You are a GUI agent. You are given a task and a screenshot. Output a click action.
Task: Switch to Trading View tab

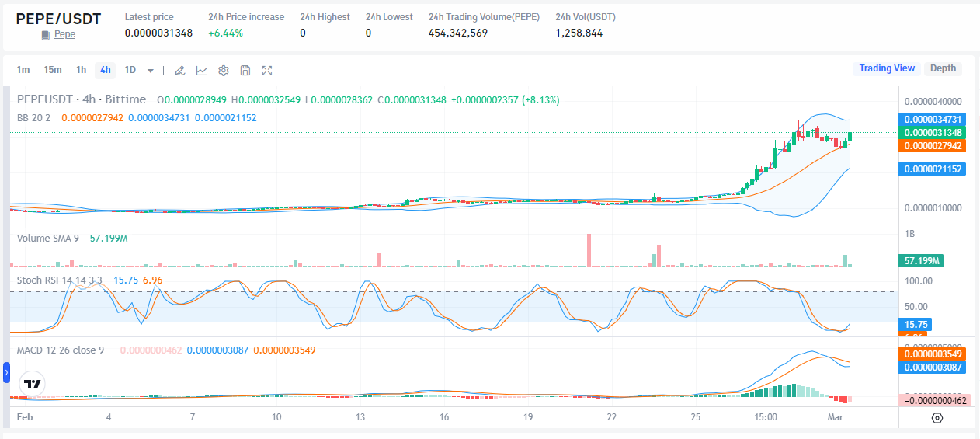887,68
